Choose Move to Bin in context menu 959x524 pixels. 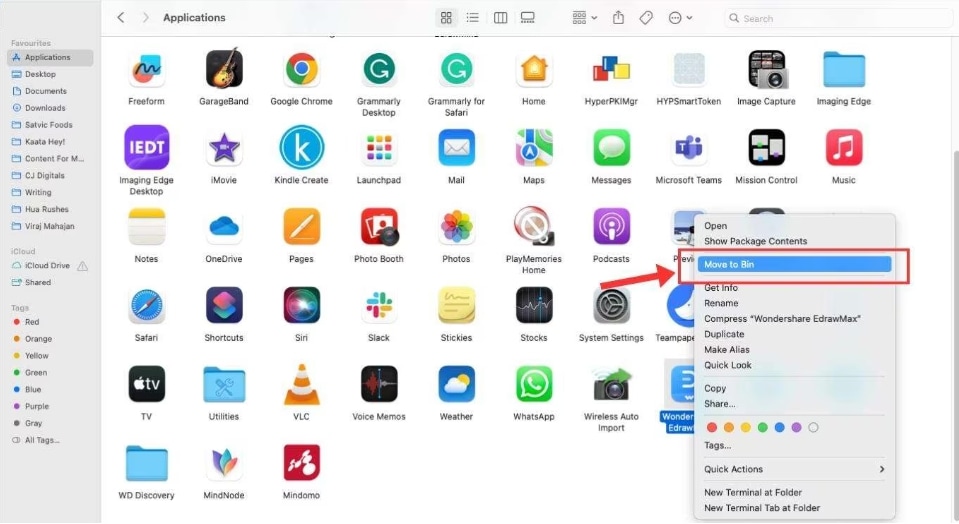pos(794,264)
